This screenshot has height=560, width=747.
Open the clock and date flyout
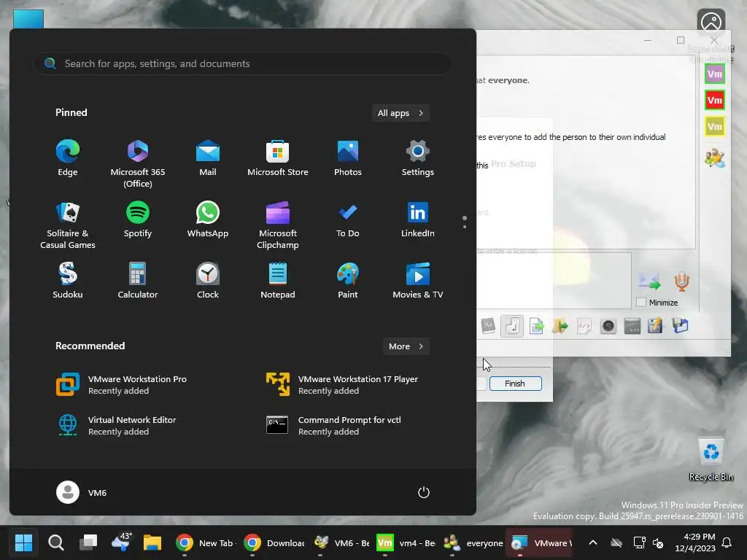(695, 542)
